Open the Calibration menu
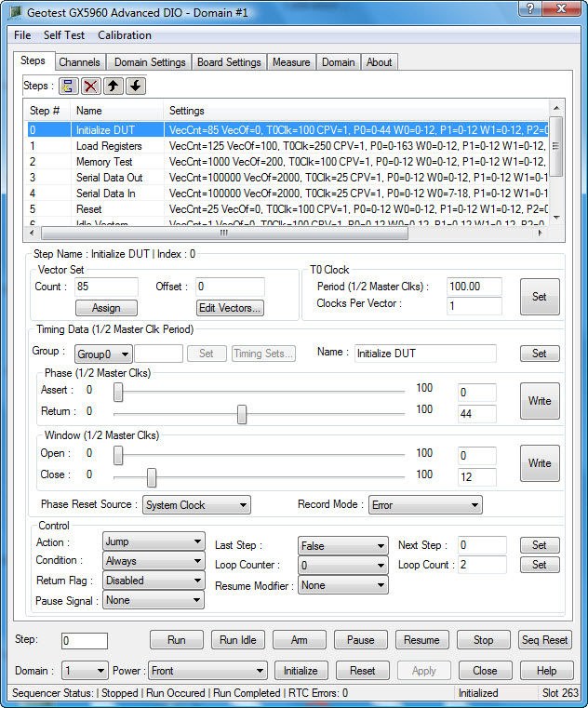The width and height of the screenshot is (588, 708). tap(124, 35)
